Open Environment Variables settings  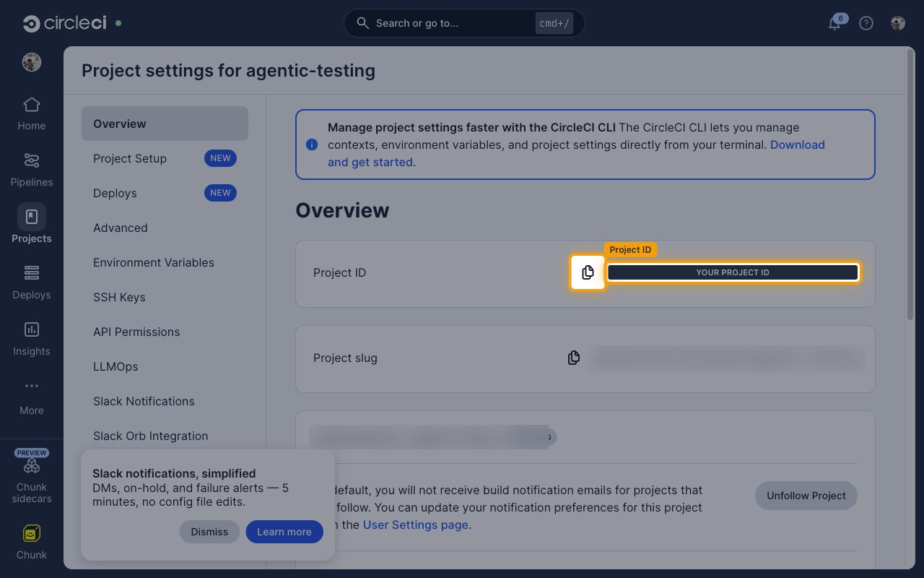[x=165, y=262]
